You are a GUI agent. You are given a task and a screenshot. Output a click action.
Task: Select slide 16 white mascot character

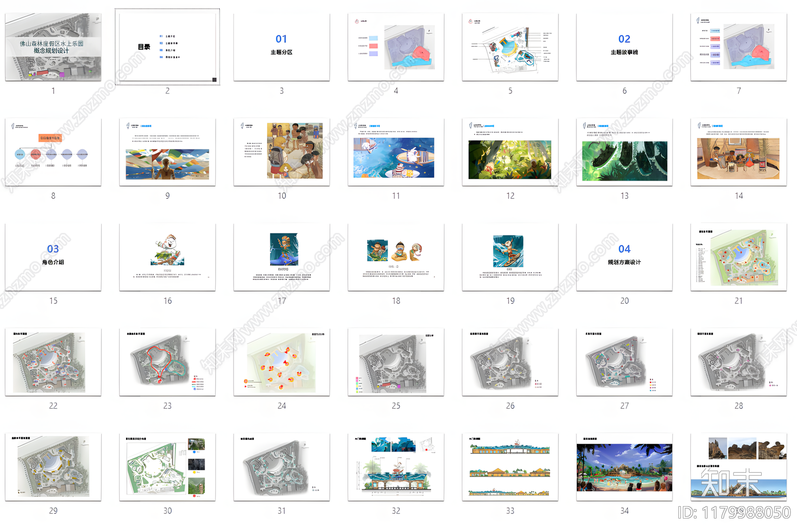[x=167, y=257]
